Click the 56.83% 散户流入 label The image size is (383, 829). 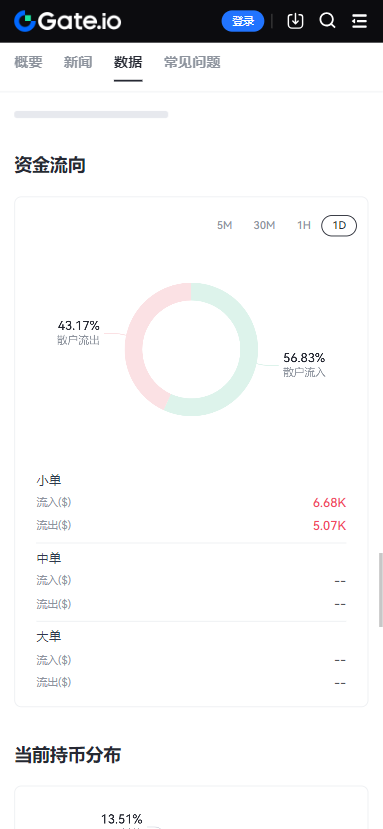304,365
